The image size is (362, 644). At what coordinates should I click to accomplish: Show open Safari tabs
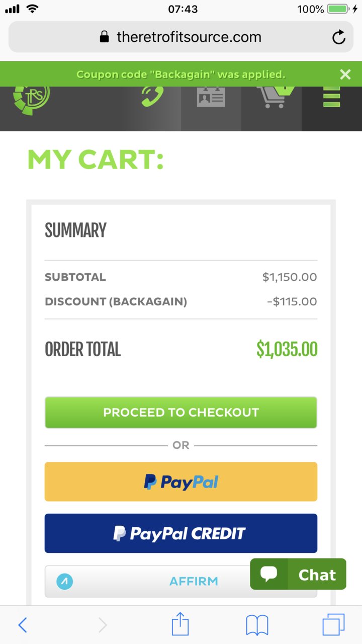pos(334,625)
